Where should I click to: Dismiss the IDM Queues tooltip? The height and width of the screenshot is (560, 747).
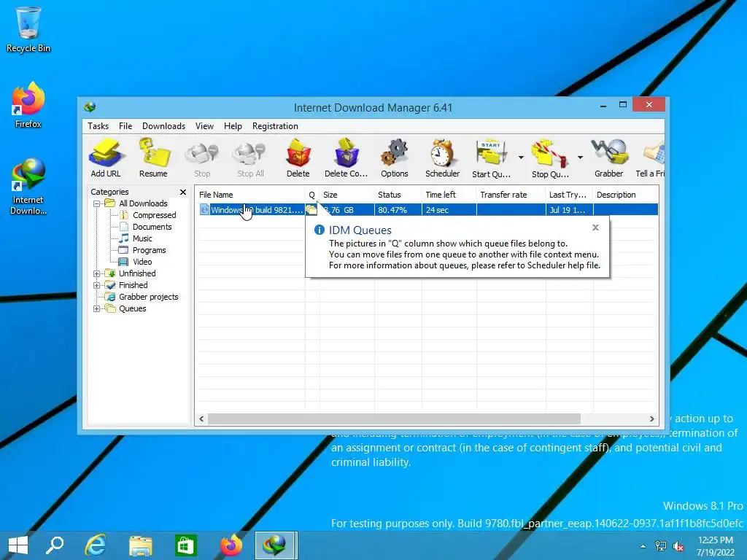tap(595, 227)
